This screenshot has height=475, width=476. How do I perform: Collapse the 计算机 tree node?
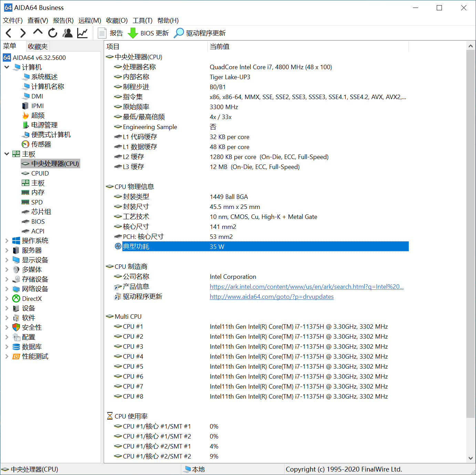[7, 67]
